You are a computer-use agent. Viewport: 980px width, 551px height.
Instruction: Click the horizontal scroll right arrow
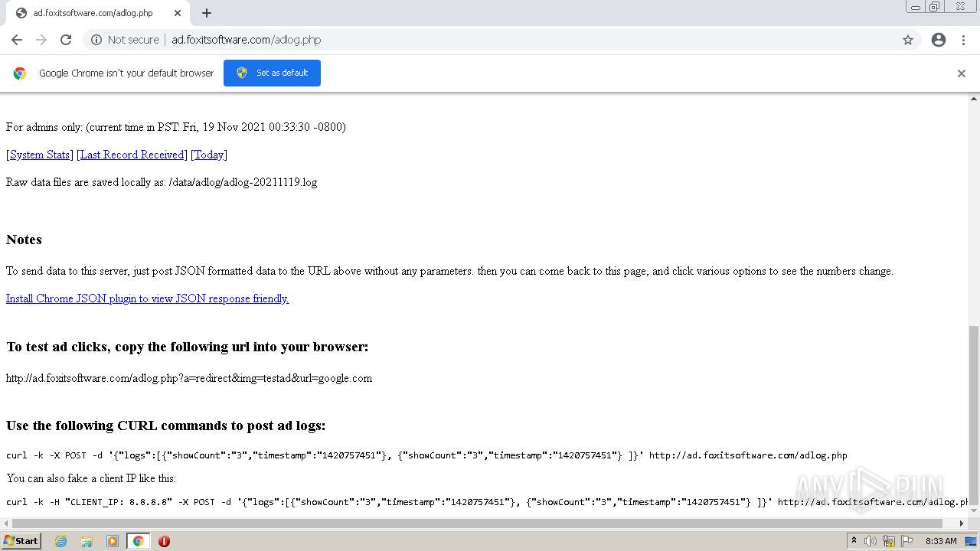962,523
